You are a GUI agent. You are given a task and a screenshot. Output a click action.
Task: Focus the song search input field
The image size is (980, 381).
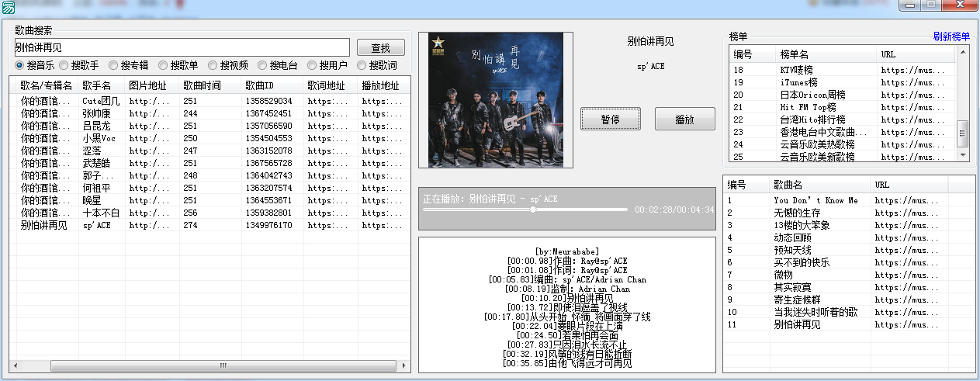(x=182, y=47)
